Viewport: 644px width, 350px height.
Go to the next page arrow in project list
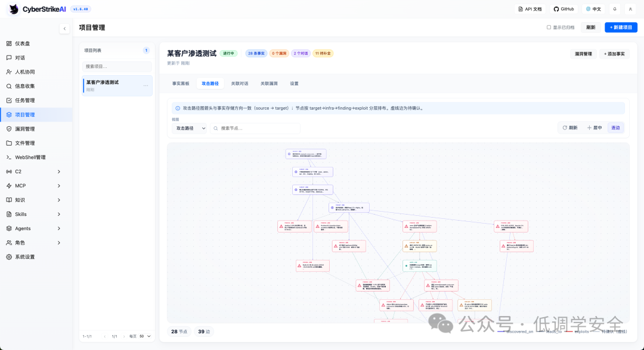(x=124, y=336)
